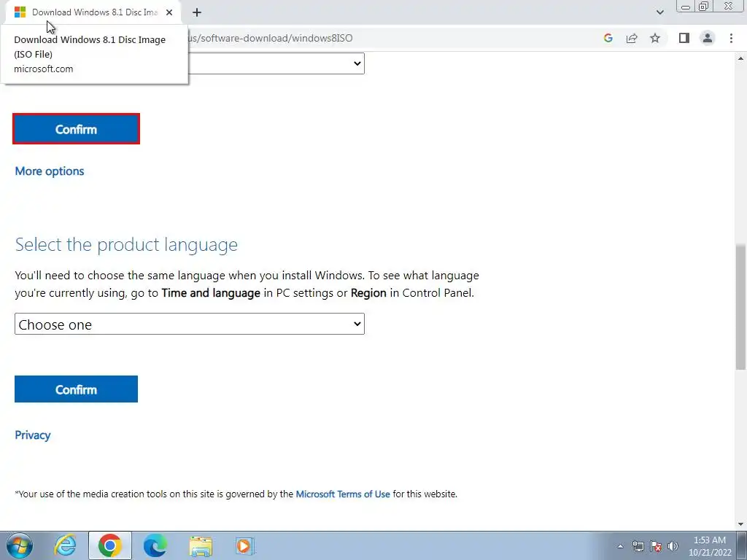Launch Internet Explorer from taskbar
The height and width of the screenshot is (560, 747).
(x=65, y=545)
